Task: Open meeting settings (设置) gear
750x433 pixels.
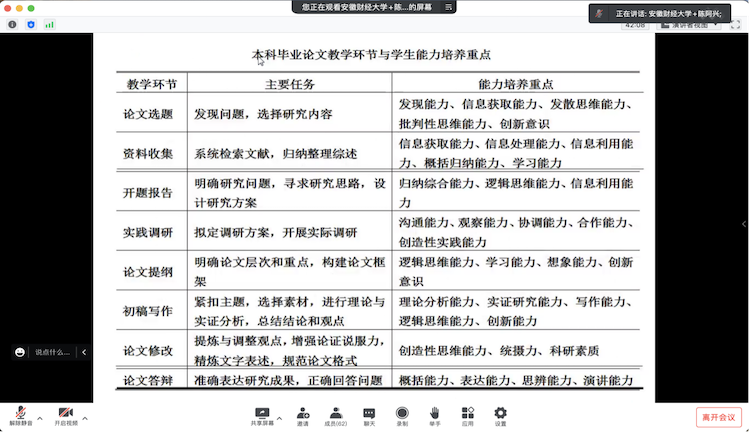Action: [x=499, y=414]
